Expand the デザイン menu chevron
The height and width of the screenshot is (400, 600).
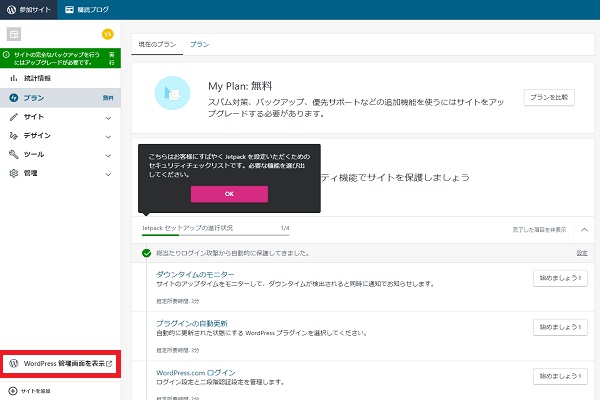(108, 137)
